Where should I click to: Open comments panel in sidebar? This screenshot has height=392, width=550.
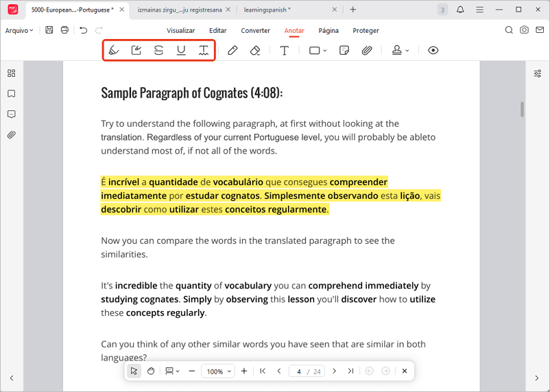click(12, 114)
